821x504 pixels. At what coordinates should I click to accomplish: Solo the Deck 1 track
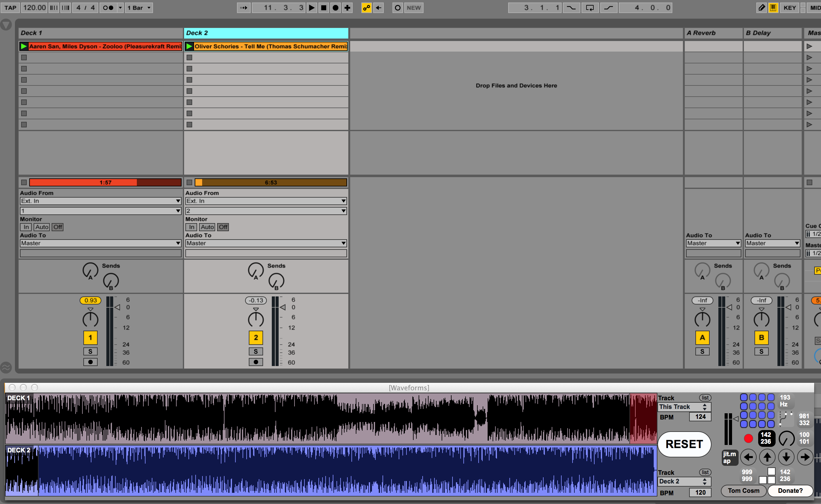90,351
